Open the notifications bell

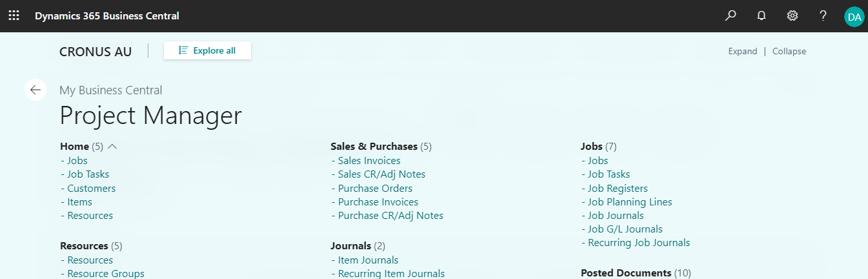pyautogui.click(x=762, y=16)
